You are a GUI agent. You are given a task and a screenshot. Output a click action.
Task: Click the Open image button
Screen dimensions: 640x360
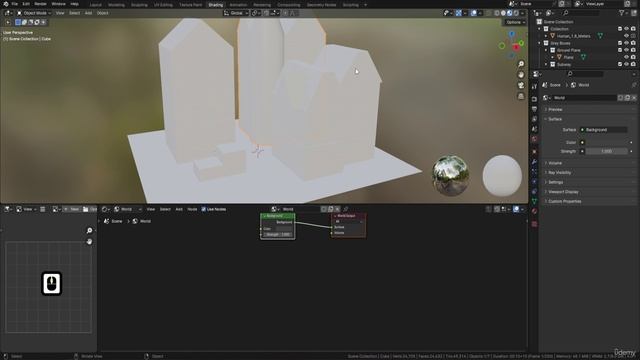pyautogui.click(x=90, y=209)
